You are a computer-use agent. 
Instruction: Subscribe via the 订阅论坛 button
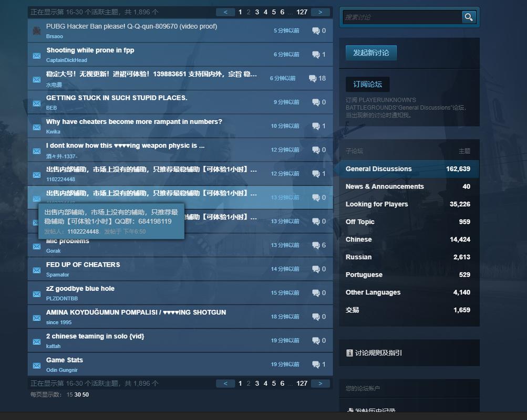pos(367,84)
